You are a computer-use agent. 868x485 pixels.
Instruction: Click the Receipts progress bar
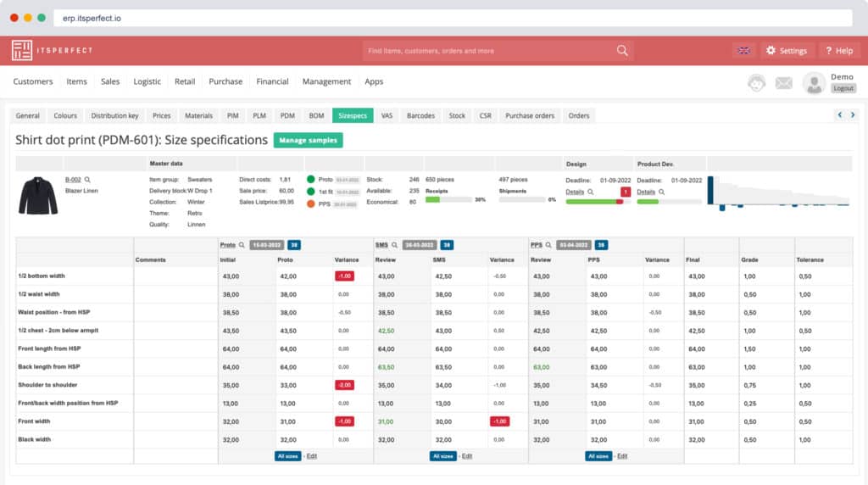(x=448, y=200)
